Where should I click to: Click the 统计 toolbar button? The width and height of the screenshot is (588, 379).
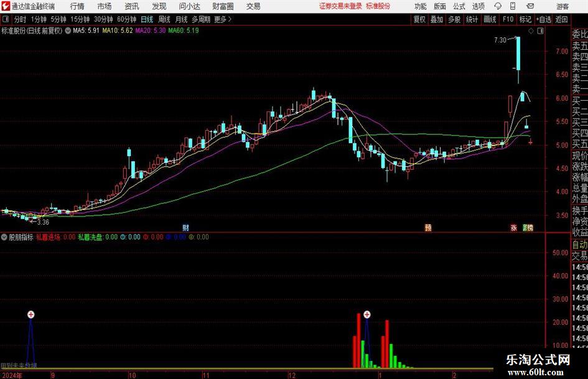pos(472,19)
